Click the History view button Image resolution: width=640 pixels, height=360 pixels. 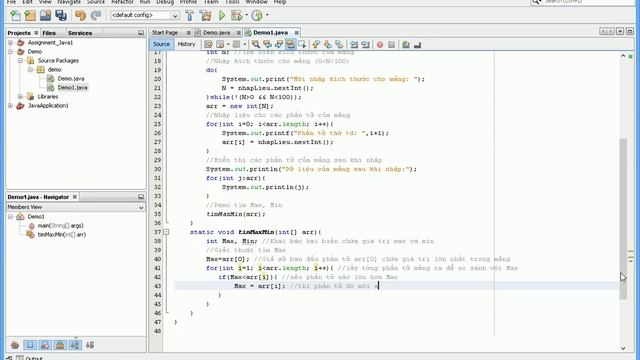(x=187, y=44)
